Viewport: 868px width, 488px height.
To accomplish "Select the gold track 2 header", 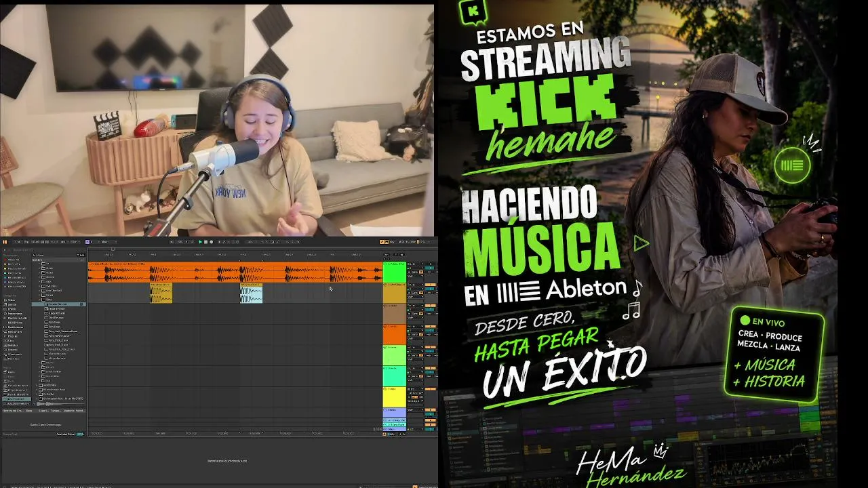I will [394, 293].
